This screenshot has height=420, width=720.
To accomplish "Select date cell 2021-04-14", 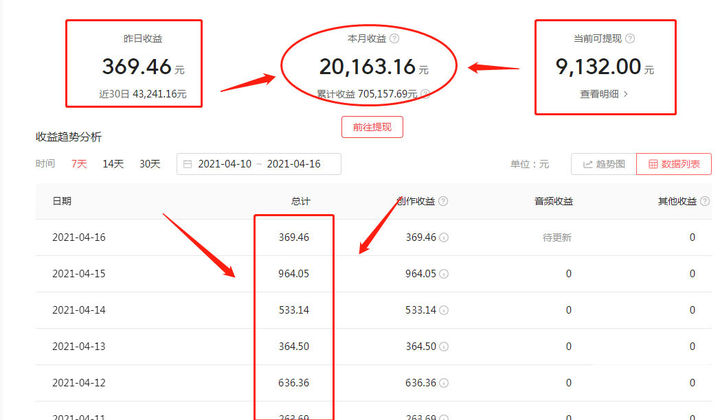I will point(79,310).
